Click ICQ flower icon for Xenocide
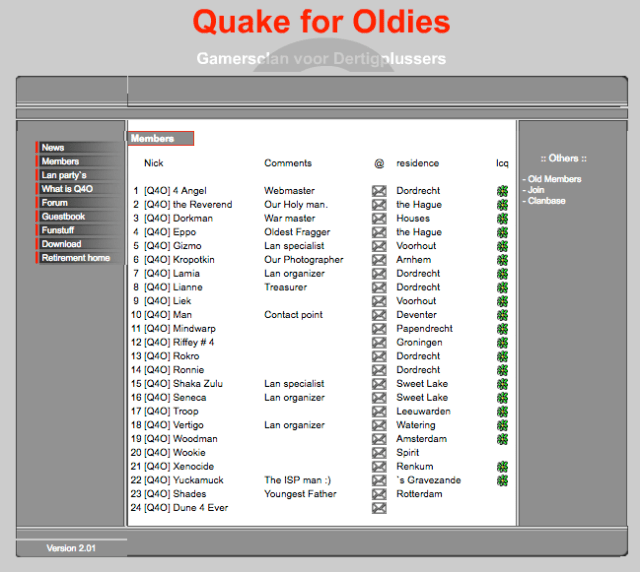 coord(502,467)
